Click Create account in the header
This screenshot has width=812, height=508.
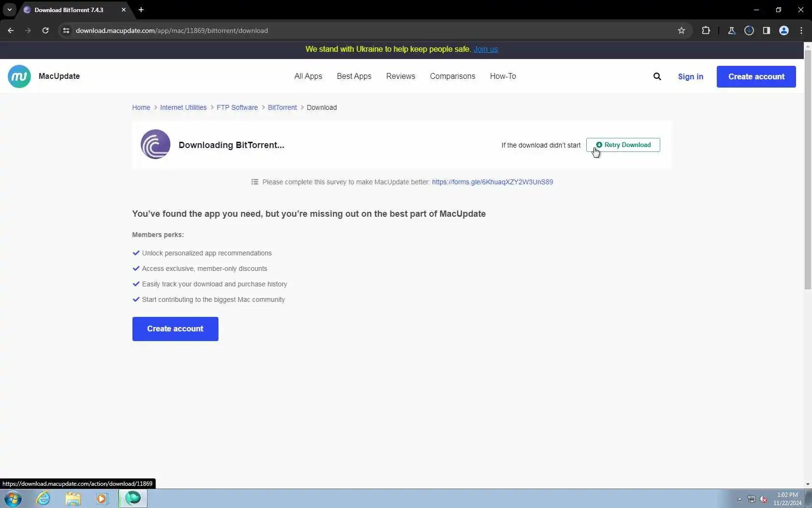[756, 76]
